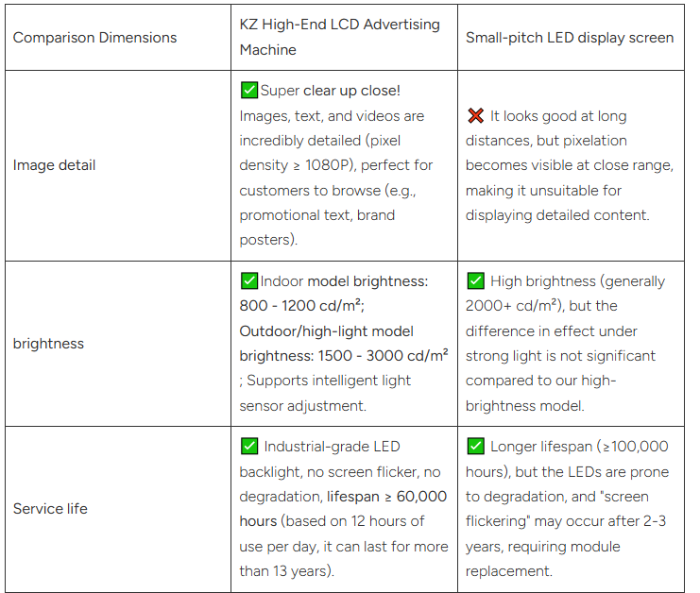Click the text lifespan ≥ 60,000 hours
The image size is (700, 593).
pyautogui.click(x=343, y=509)
